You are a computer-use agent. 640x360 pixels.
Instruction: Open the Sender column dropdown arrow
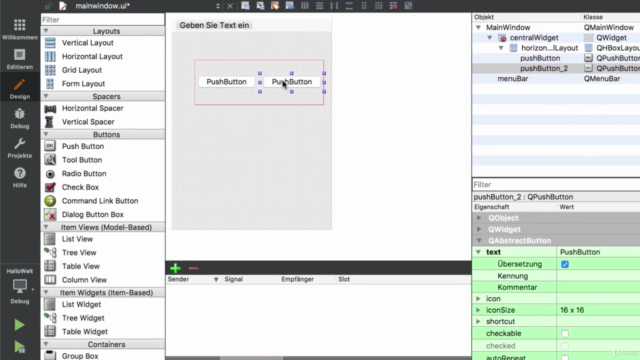(x=216, y=280)
